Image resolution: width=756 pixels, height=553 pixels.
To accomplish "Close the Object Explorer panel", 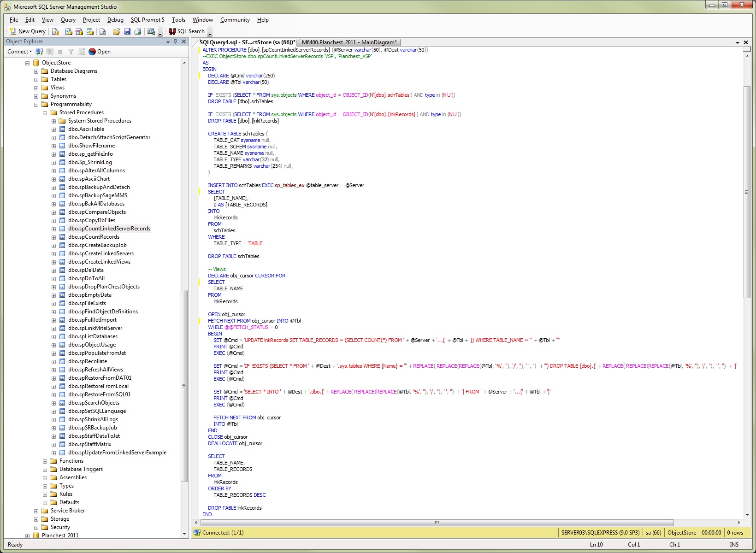I will pyautogui.click(x=184, y=41).
